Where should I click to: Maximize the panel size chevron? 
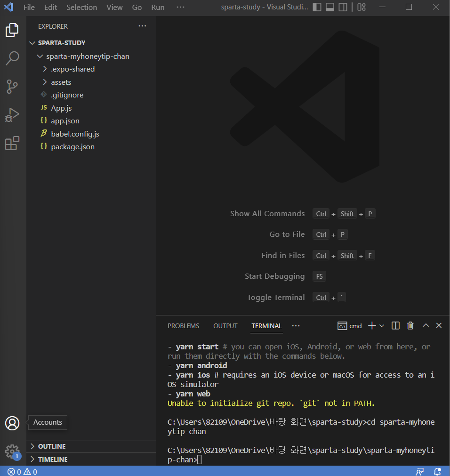coord(426,325)
